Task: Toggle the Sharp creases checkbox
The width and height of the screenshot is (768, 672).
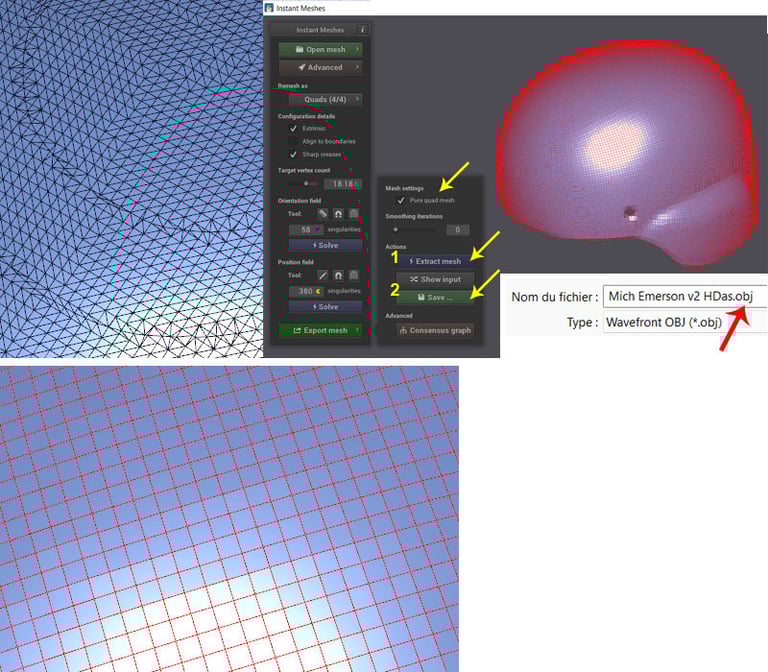Action: click(x=293, y=154)
